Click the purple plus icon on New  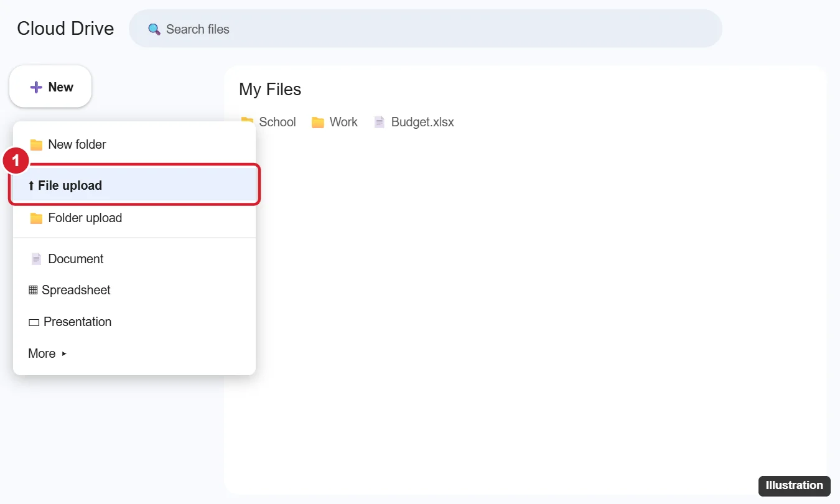point(36,87)
